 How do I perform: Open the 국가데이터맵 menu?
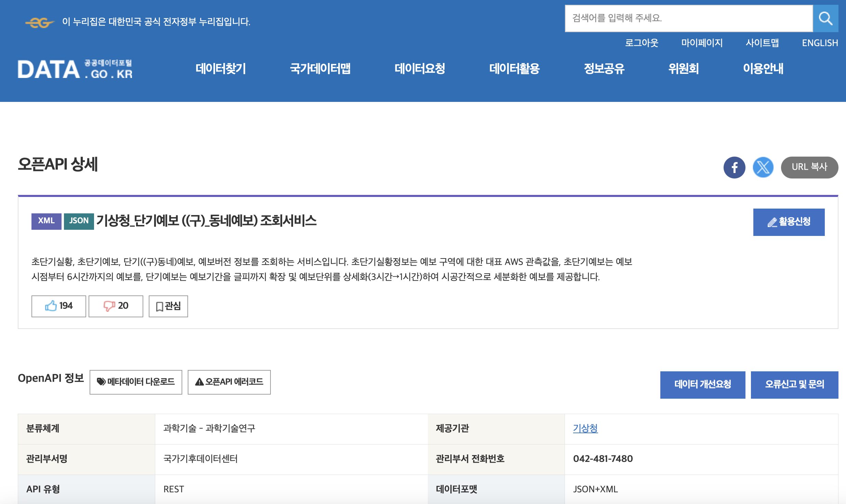click(320, 69)
